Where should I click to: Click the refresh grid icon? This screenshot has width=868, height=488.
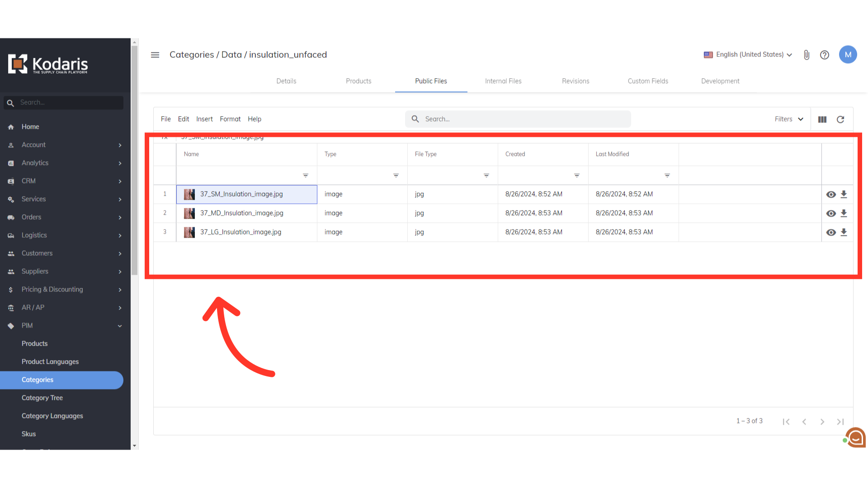(840, 119)
